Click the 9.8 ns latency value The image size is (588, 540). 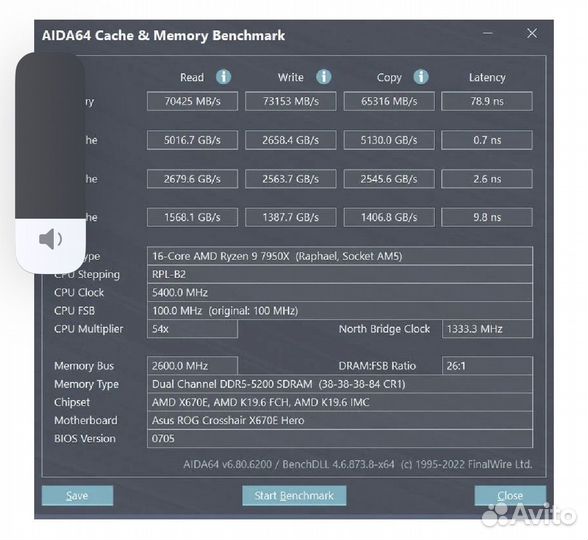coord(487,218)
